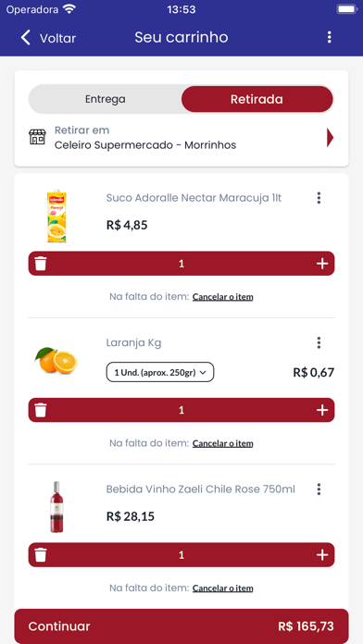Switch to Entrega delivery mode

click(x=106, y=99)
